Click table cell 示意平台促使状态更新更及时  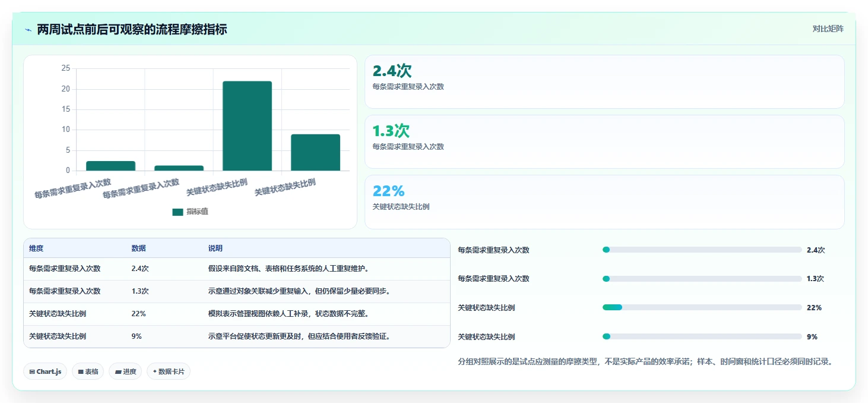click(x=299, y=336)
